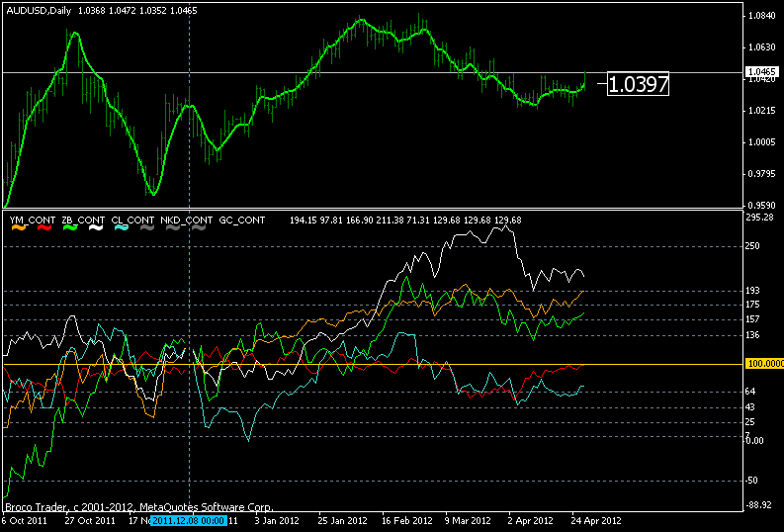Click the 27 Oct 2011 date label

click(x=90, y=520)
